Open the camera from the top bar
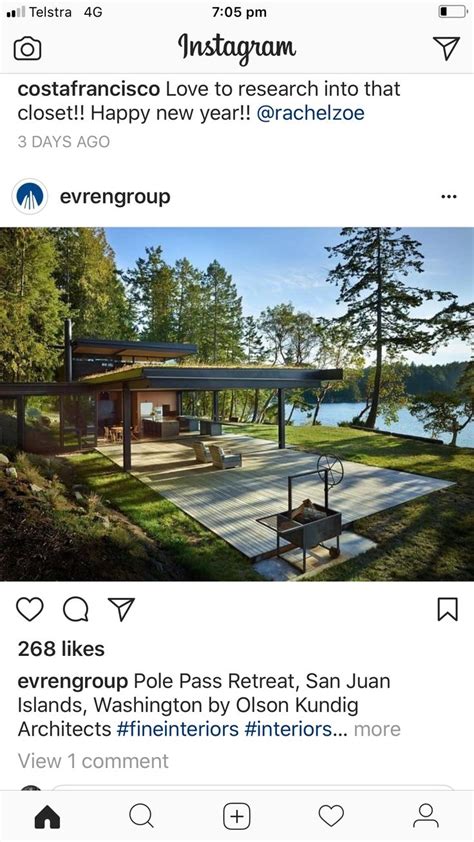This screenshot has width=474, height=842. (x=27, y=49)
